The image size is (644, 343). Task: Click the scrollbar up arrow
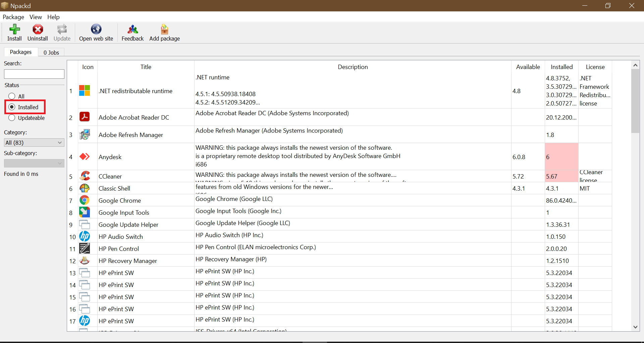click(x=635, y=65)
